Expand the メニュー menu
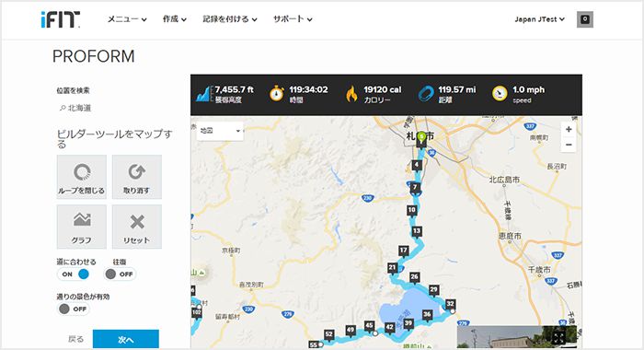644x350 pixels. (127, 19)
